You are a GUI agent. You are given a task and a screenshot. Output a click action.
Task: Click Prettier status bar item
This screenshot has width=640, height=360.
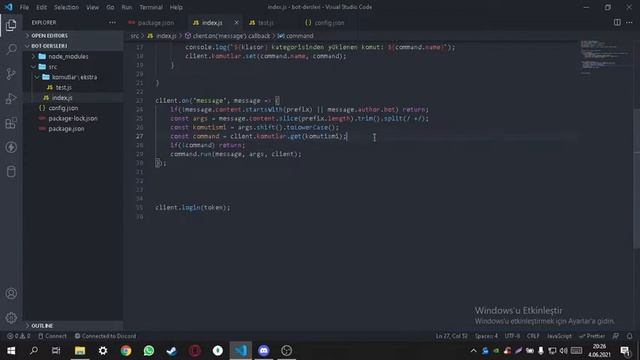coord(592,336)
